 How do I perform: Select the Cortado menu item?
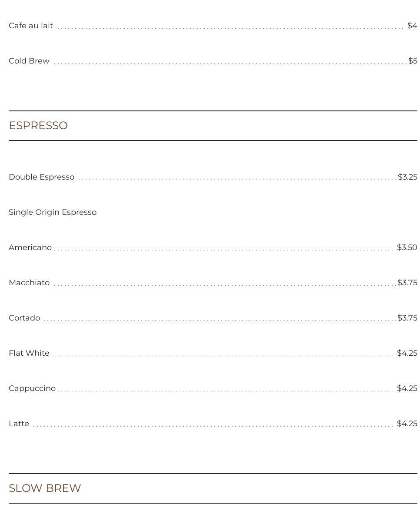tap(24, 318)
